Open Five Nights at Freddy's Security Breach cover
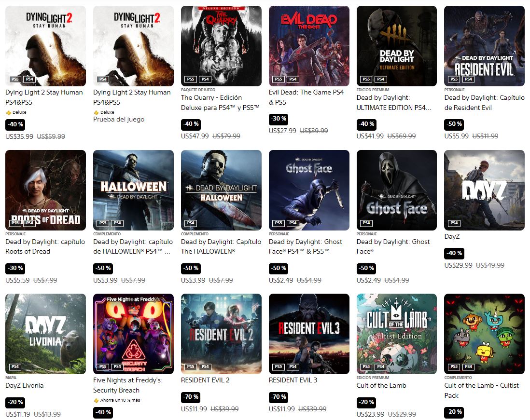 tap(133, 334)
